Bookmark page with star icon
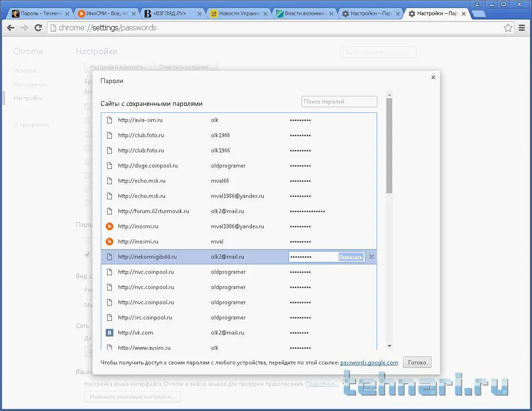This screenshot has width=532, height=411. tap(508, 28)
